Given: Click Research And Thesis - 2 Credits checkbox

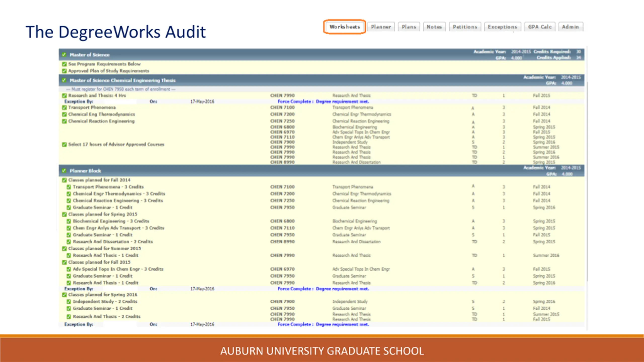Looking at the screenshot, I should click(x=69, y=316).
